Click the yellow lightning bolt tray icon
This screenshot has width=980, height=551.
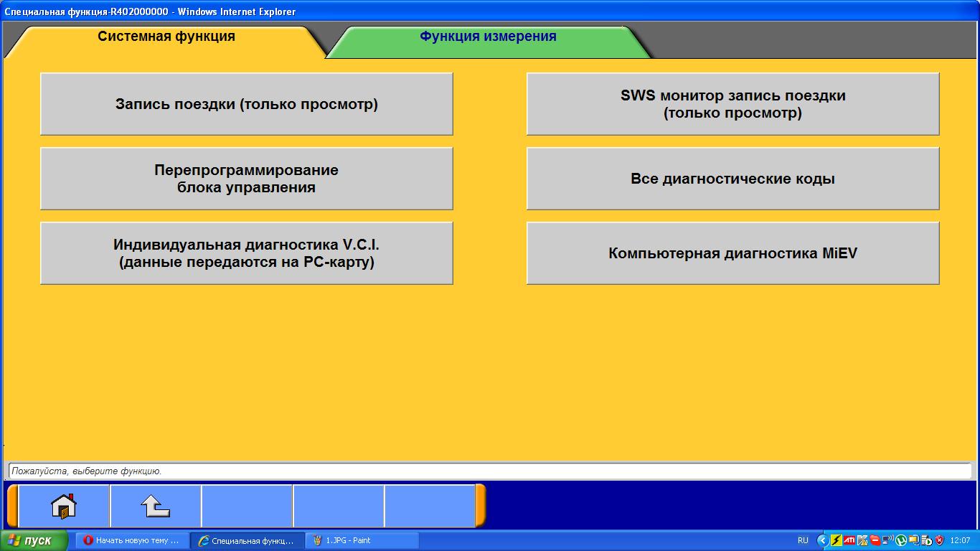(x=836, y=540)
